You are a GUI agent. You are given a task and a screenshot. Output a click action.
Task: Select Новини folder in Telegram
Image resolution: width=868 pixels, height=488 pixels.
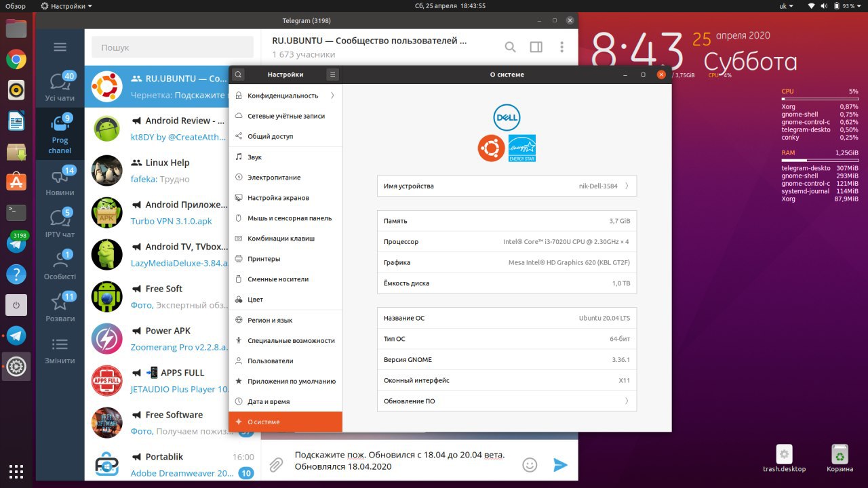60,181
